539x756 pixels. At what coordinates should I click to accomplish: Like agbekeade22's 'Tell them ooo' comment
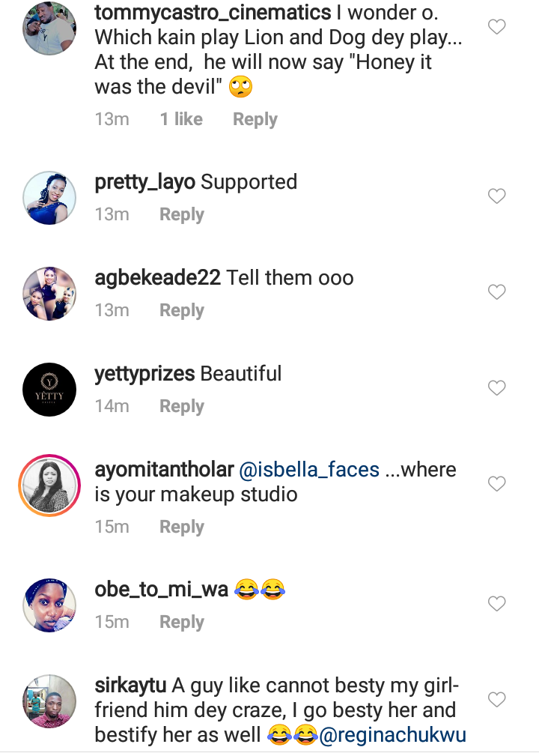(497, 292)
